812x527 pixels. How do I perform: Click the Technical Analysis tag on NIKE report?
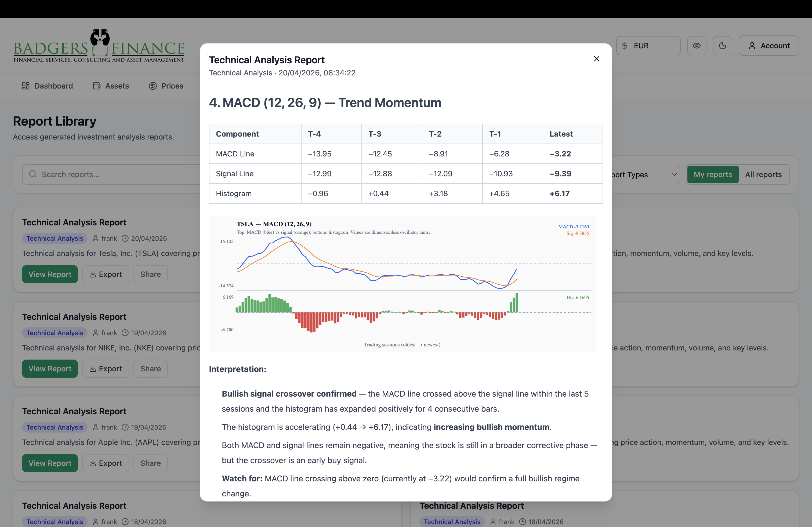pos(55,333)
